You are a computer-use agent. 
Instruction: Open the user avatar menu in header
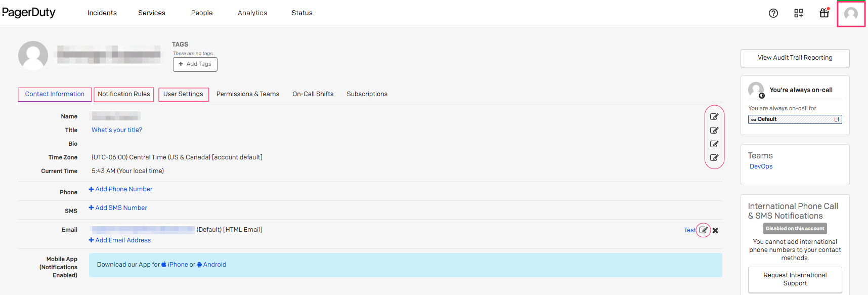tap(851, 14)
